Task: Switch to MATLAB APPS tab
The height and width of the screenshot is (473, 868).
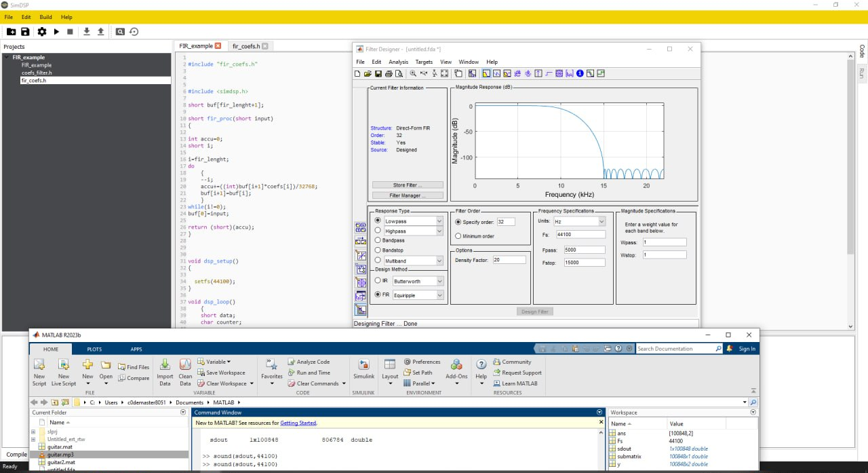Action: [x=136, y=349]
